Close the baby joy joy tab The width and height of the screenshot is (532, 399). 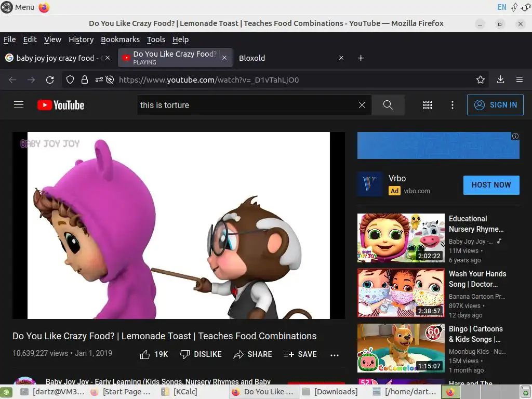108,58
